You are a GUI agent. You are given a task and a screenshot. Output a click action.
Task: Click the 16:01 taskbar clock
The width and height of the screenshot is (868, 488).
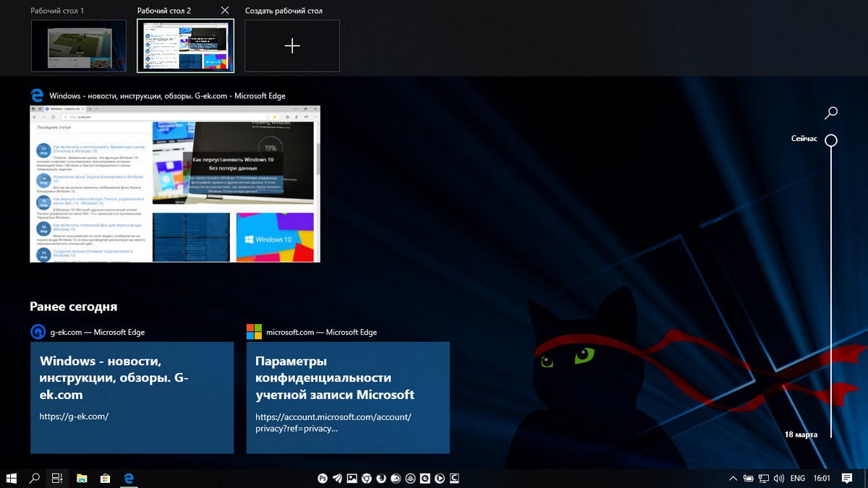click(x=821, y=479)
